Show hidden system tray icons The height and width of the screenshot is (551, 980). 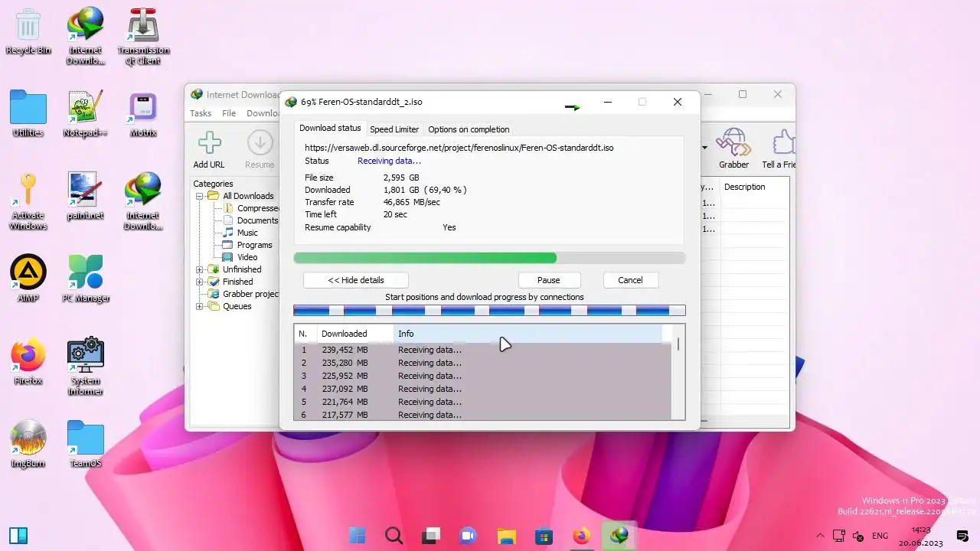pyautogui.click(x=820, y=536)
